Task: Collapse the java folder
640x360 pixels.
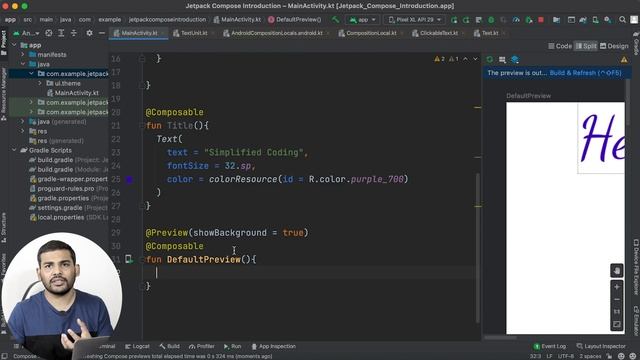Action: pos(23,64)
